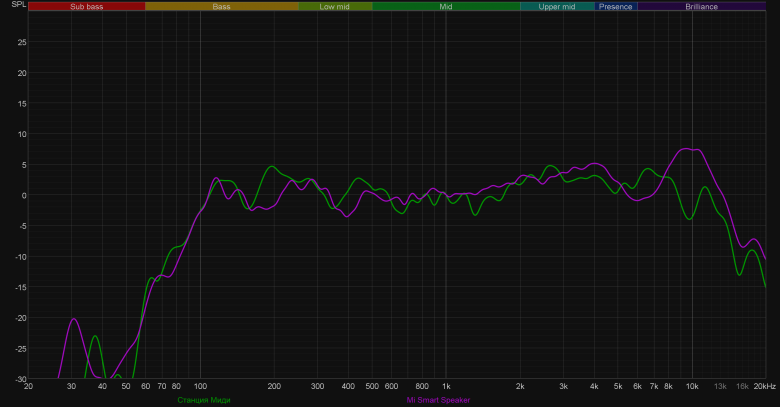Click the SPL axis label
This screenshot has width=780, height=407.
(18, 4)
